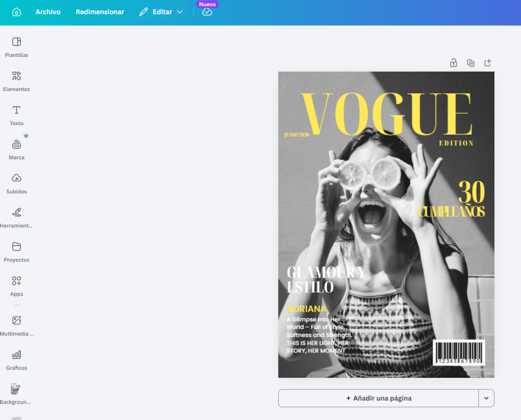Click the Añadir una página button

click(379, 398)
